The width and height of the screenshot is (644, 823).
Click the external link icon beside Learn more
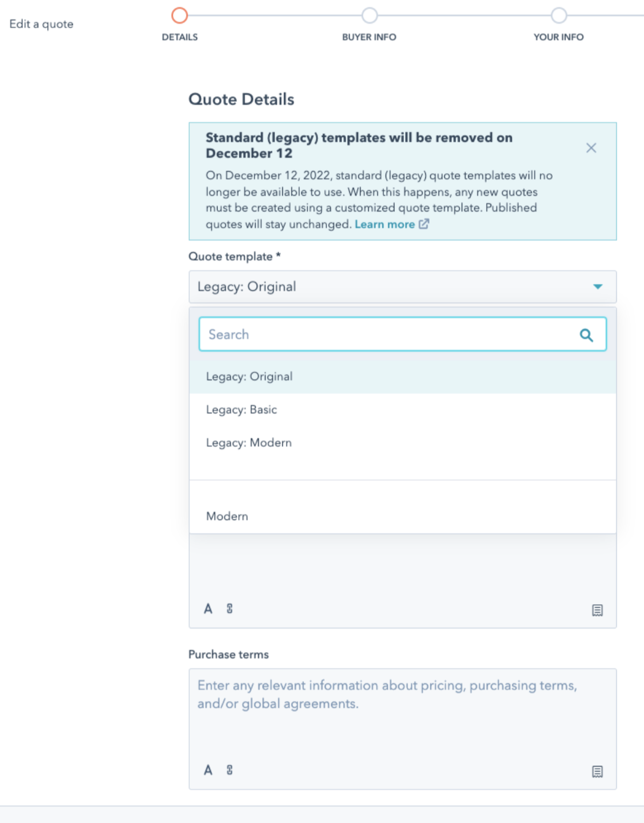click(x=424, y=224)
